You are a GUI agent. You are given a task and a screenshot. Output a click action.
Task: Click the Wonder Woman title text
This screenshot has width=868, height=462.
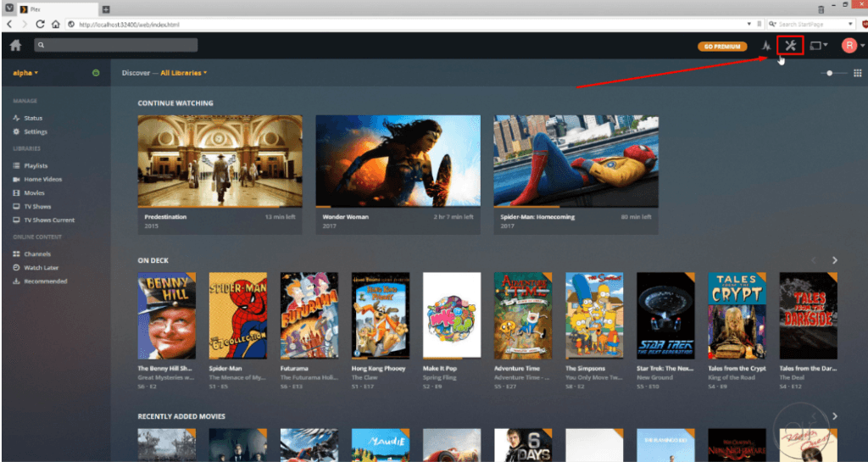pyautogui.click(x=346, y=217)
